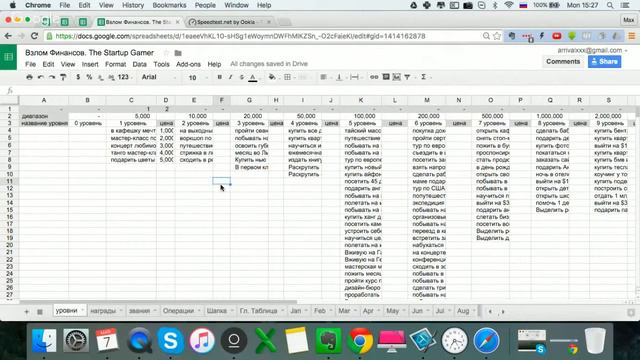This screenshot has height=360, width=640.
Task: Switch to the Aug sheet tab
Action: [463, 311]
